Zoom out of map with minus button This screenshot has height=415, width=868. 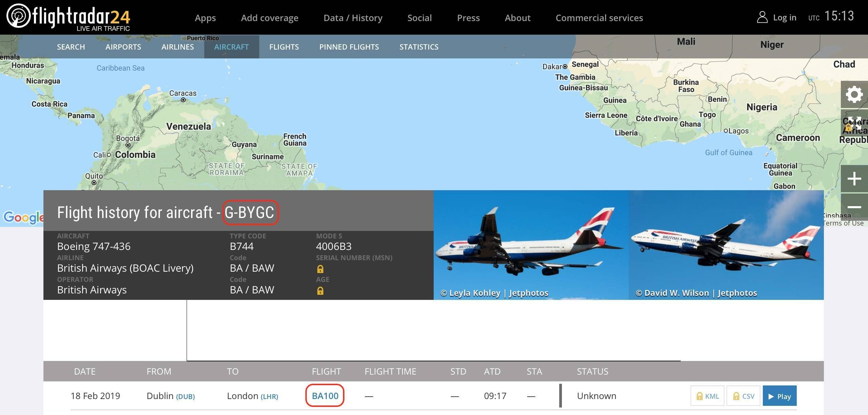854,207
